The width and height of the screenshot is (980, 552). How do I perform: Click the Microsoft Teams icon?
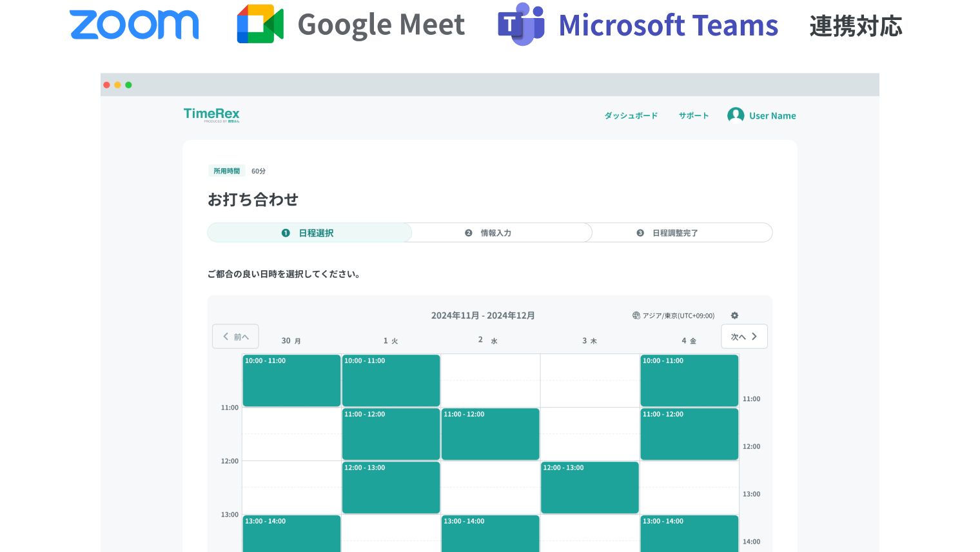point(521,25)
